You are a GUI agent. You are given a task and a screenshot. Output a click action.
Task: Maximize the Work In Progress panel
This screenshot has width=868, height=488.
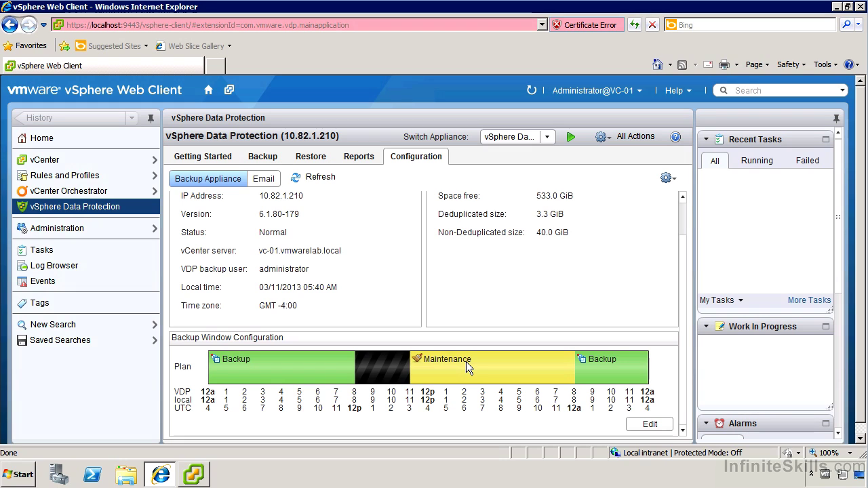click(826, 327)
